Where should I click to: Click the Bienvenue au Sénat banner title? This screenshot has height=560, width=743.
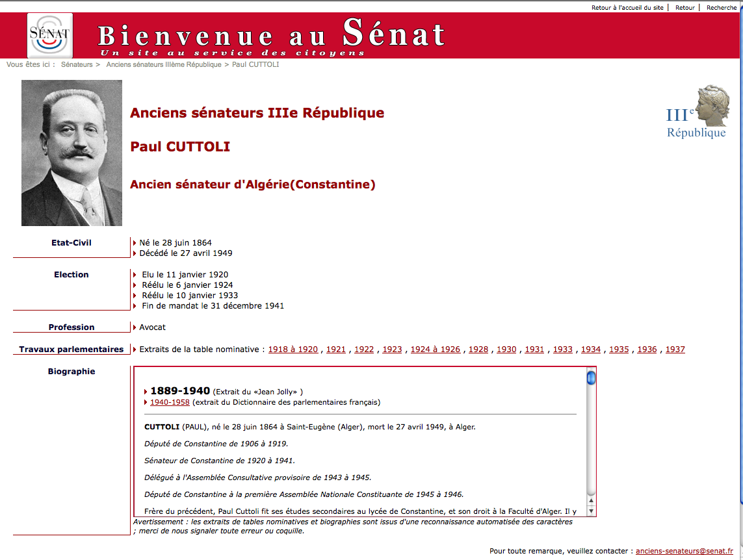pyautogui.click(x=271, y=34)
